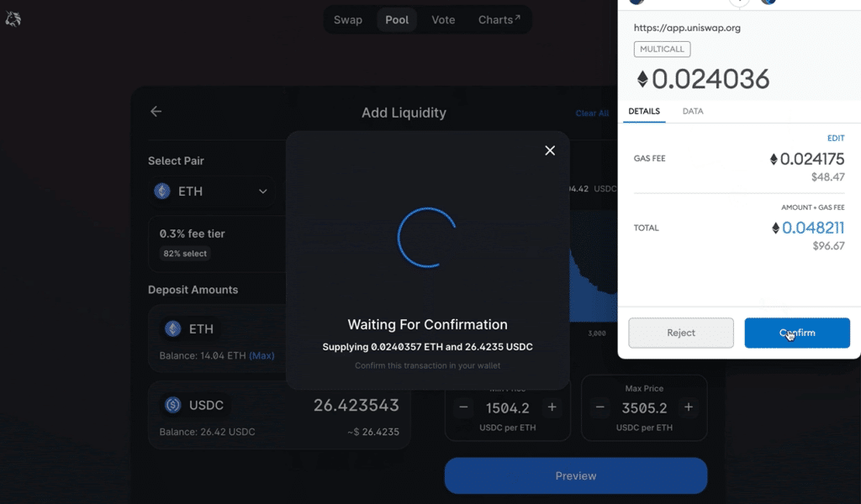Switch to the DATA tab in wallet
Viewport: 861px width, 504px height.
(x=693, y=111)
